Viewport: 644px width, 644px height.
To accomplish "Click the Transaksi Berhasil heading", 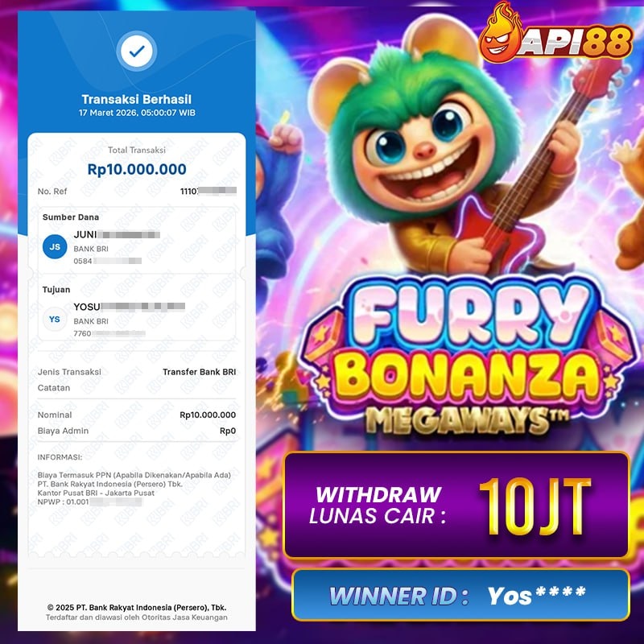I will pyautogui.click(x=137, y=99).
